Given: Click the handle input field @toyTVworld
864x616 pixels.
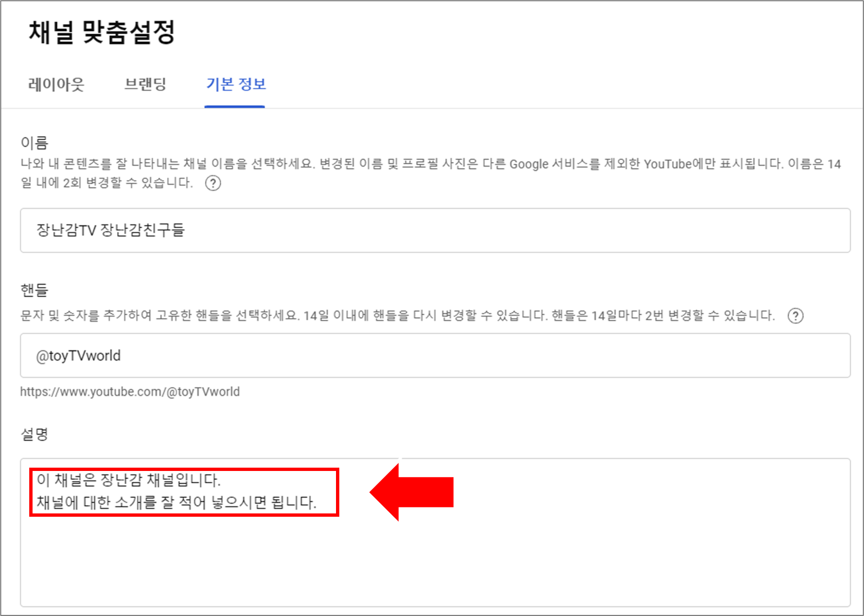Looking at the screenshot, I should click(x=435, y=355).
